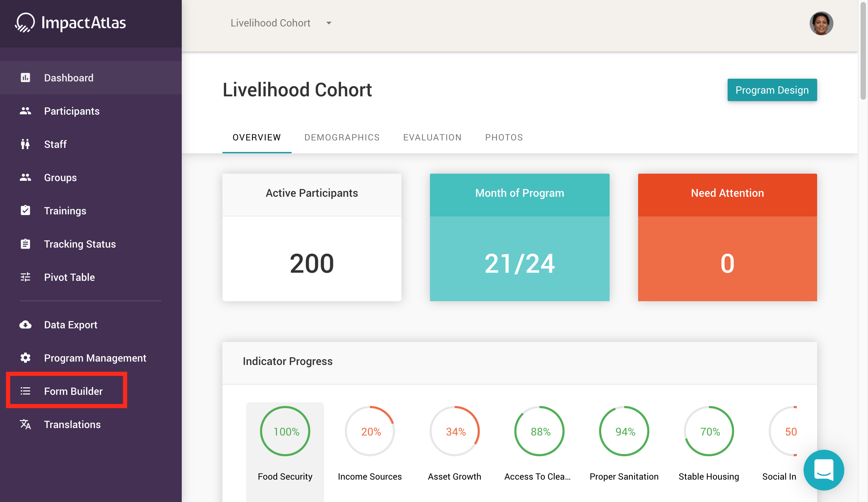Click the Program Design button
This screenshot has height=502, width=868.
(x=772, y=90)
